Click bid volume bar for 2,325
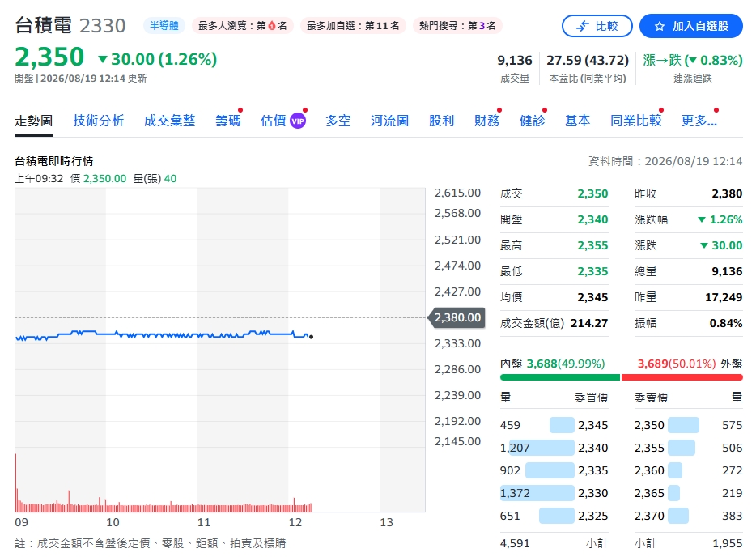The image size is (756, 557). tap(556, 516)
